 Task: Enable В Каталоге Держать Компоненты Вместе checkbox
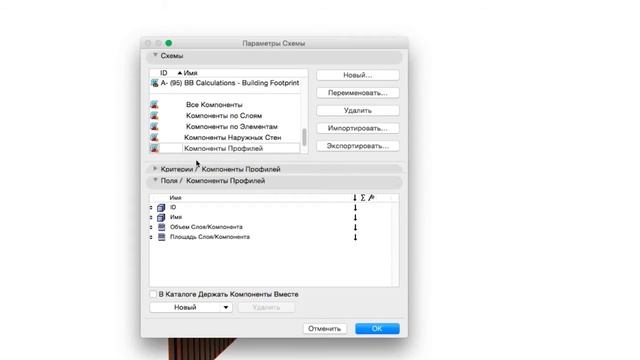click(x=153, y=294)
